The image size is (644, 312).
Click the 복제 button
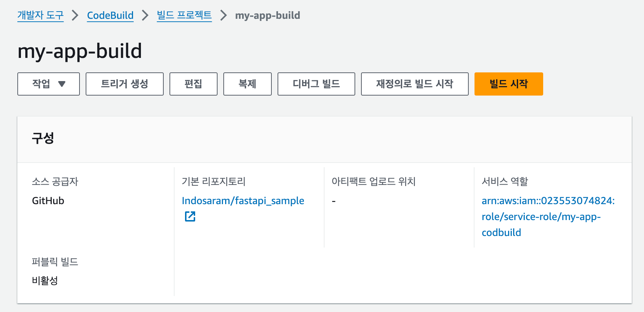click(248, 84)
